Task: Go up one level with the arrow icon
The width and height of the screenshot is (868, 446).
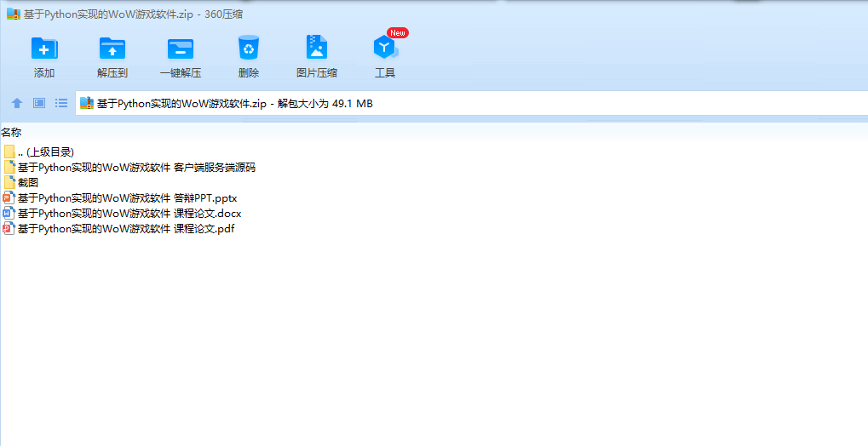Action: pos(17,103)
